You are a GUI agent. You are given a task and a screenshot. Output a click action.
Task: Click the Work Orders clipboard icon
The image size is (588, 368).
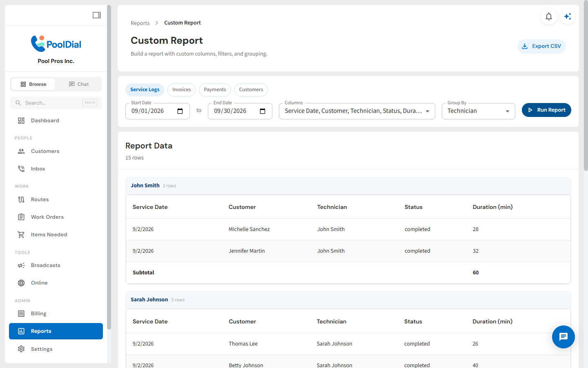tap(21, 217)
